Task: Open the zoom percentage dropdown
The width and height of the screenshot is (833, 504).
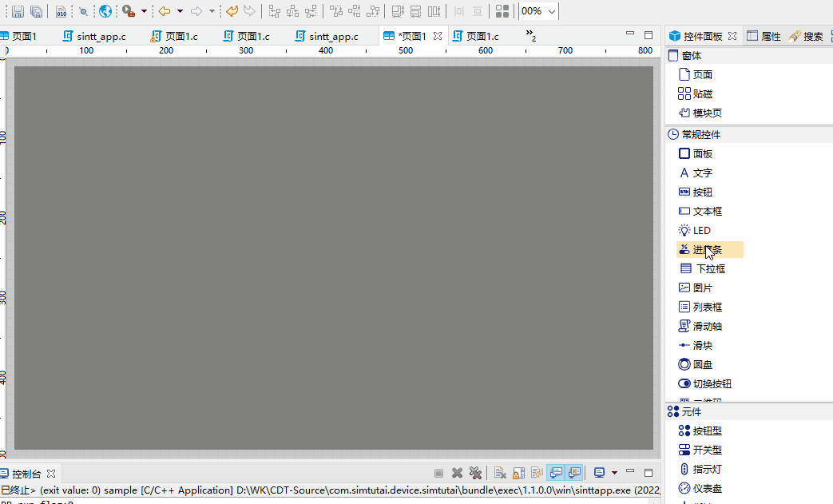Action: click(552, 11)
